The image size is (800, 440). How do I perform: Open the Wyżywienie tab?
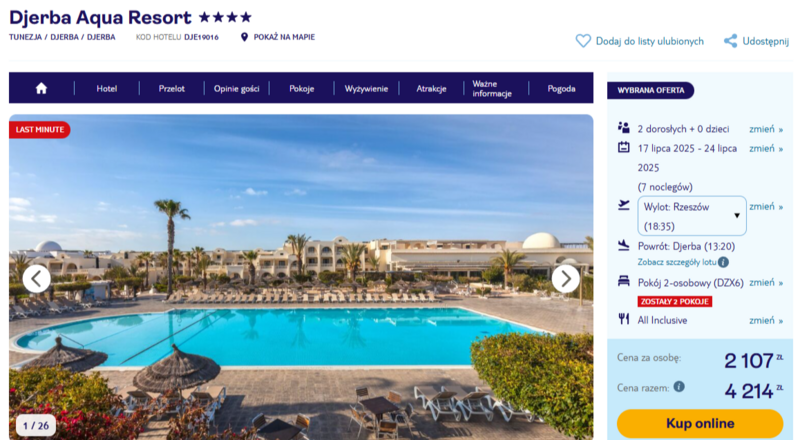point(366,88)
